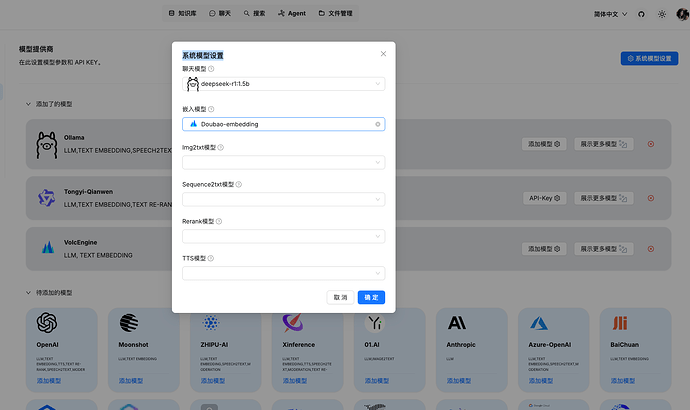
Task: Click Ollama's 添加模型 button
Action: pyautogui.click(x=544, y=144)
